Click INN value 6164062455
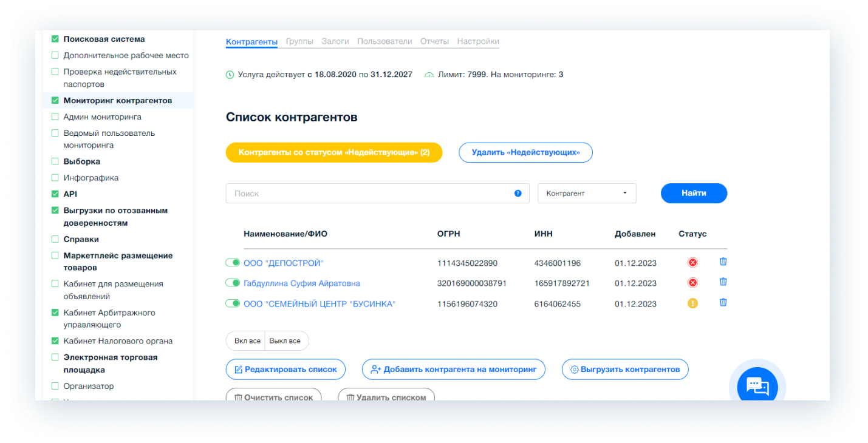868x443 pixels. pos(558,303)
